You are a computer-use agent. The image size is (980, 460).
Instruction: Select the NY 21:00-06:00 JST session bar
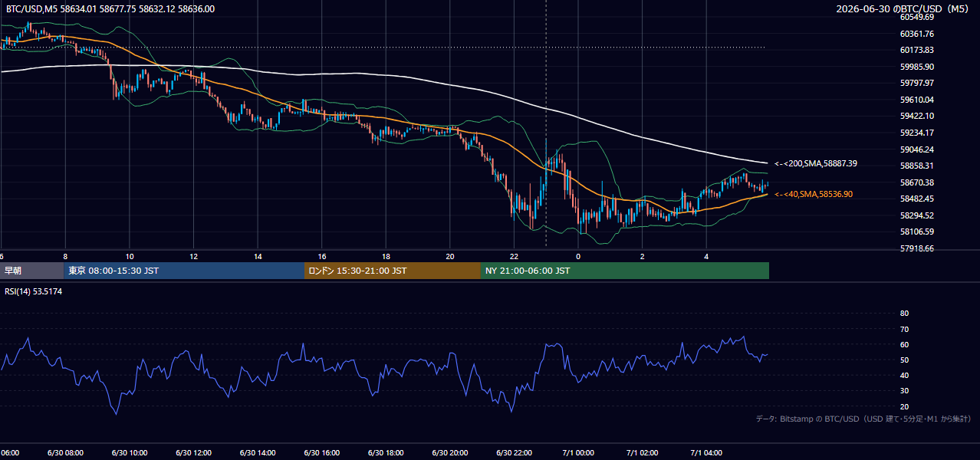coord(625,271)
